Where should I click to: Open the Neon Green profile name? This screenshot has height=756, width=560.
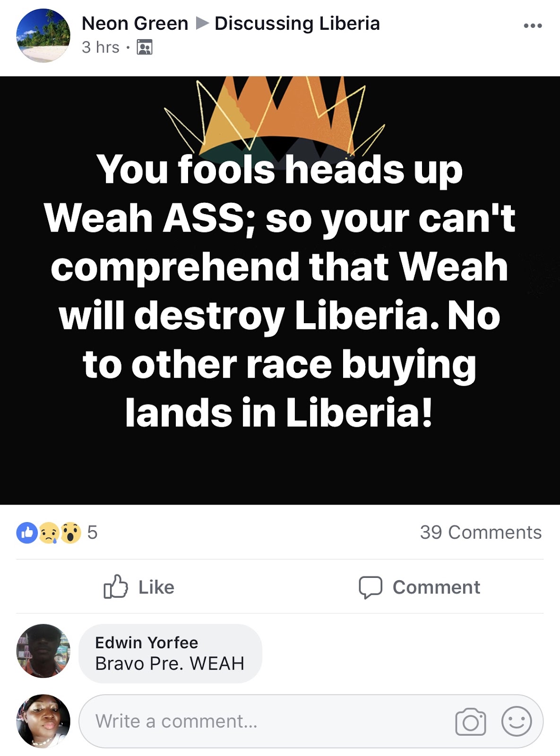coord(135,23)
